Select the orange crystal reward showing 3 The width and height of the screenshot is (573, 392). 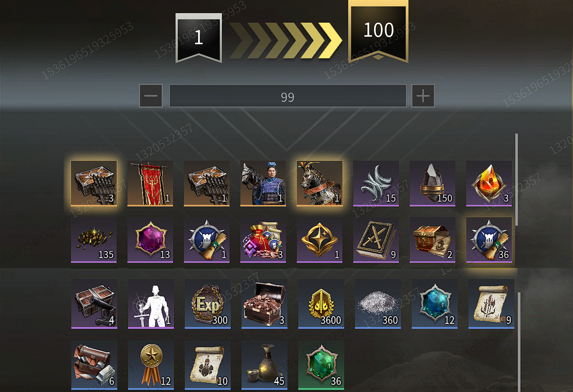coord(489,183)
